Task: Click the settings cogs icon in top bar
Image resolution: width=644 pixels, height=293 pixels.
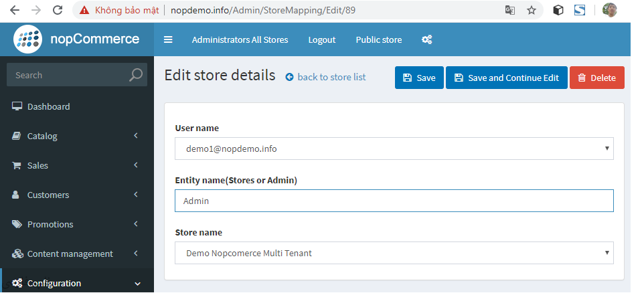Action: pos(426,39)
